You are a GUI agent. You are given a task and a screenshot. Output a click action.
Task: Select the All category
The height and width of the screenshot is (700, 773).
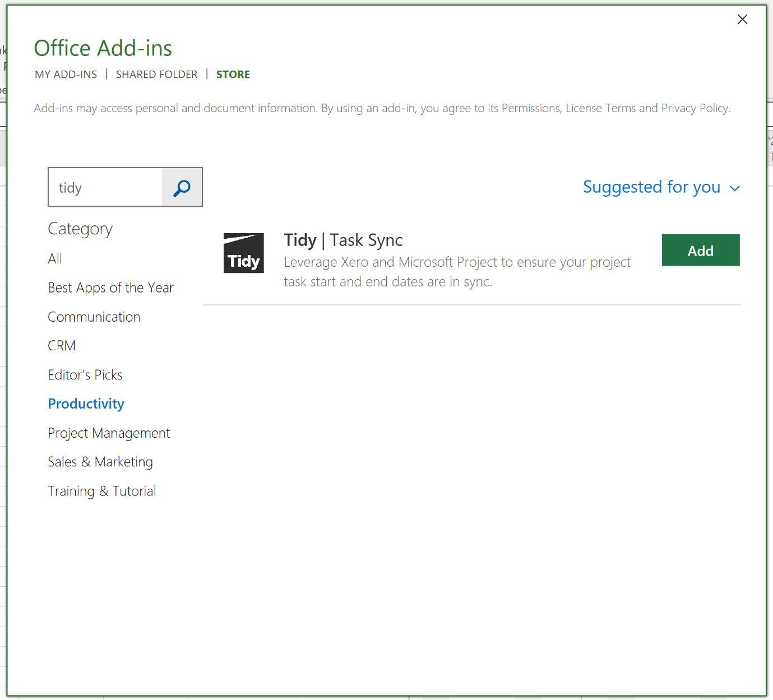55,259
